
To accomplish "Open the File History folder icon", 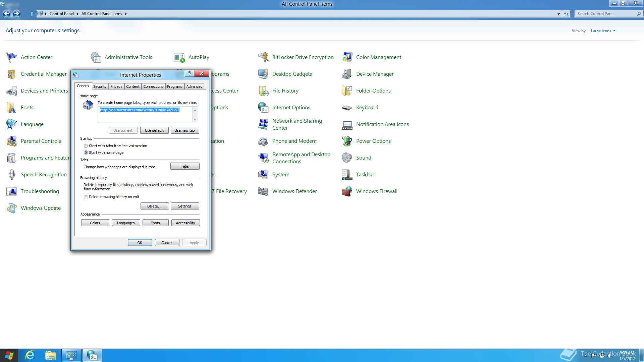I will pos(263,91).
